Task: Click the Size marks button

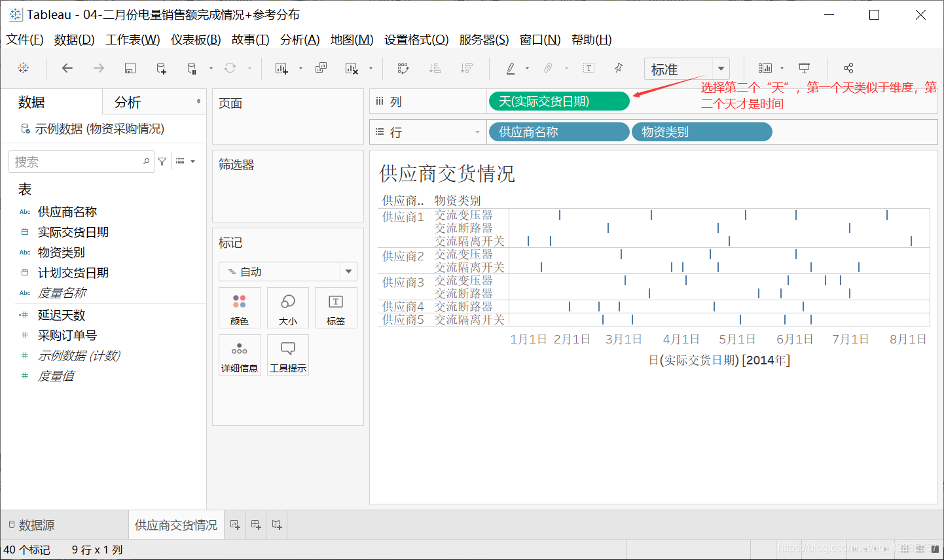Action: click(288, 308)
